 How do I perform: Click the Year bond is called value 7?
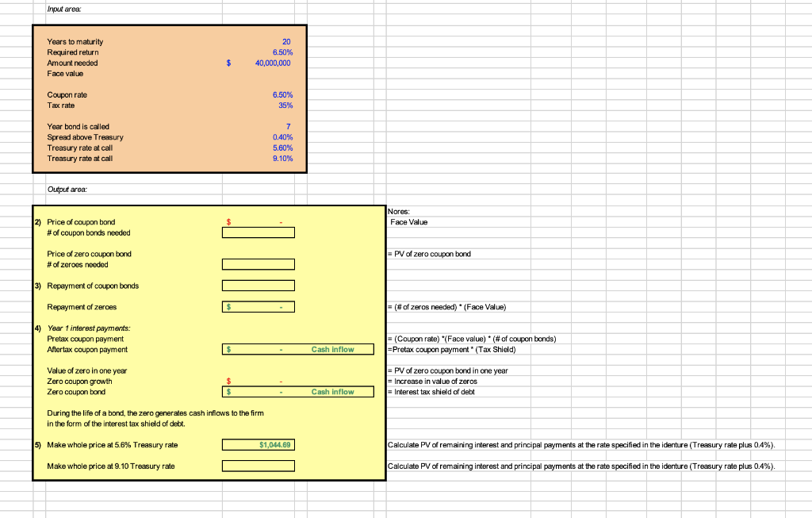coord(289,126)
